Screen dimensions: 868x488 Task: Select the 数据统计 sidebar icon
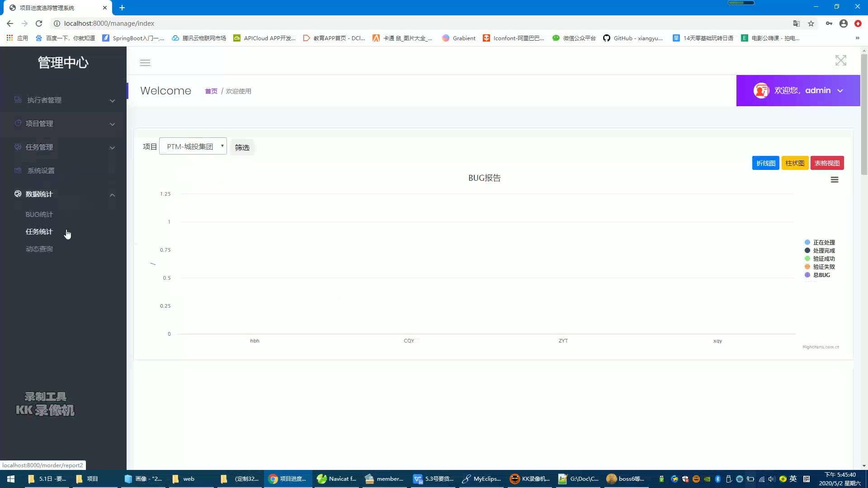[18, 194]
